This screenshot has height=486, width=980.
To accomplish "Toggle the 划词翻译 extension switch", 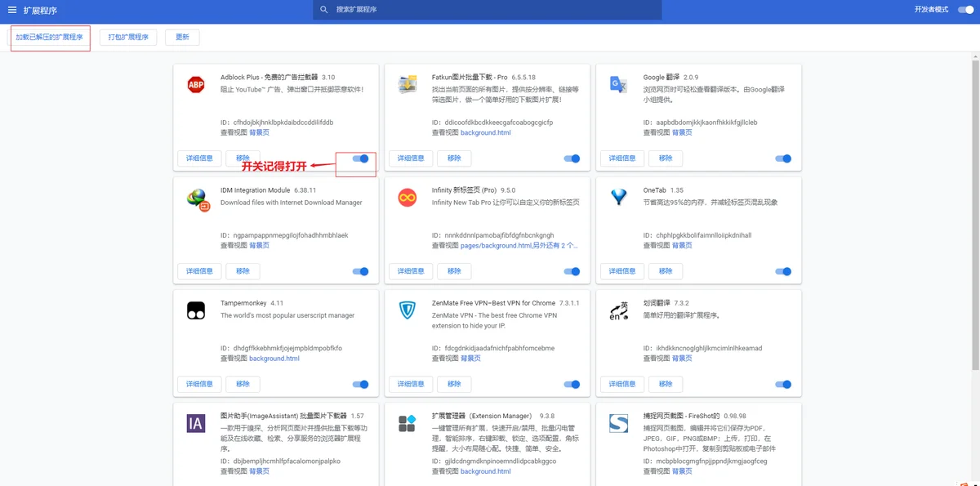I will [783, 384].
